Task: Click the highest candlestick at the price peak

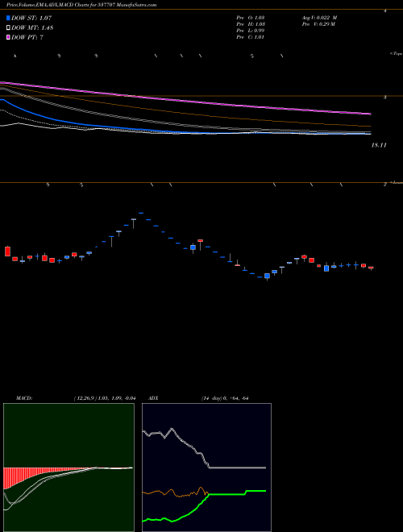Action: 141,213
